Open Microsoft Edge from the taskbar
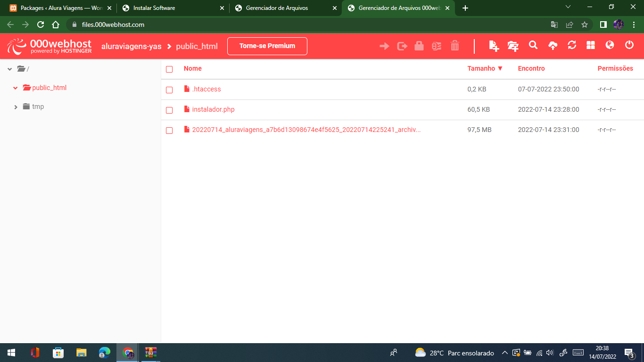644x362 pixels. pos(104,353)
